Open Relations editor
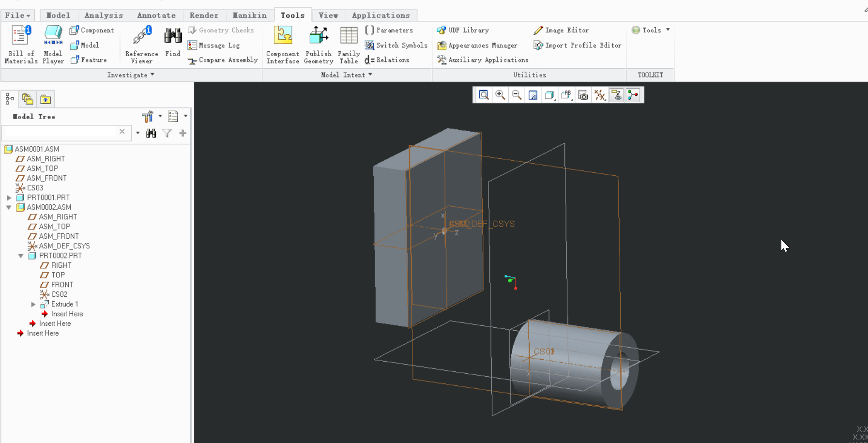Viewport: 868px width, 443px height. [x=387, y=60]
